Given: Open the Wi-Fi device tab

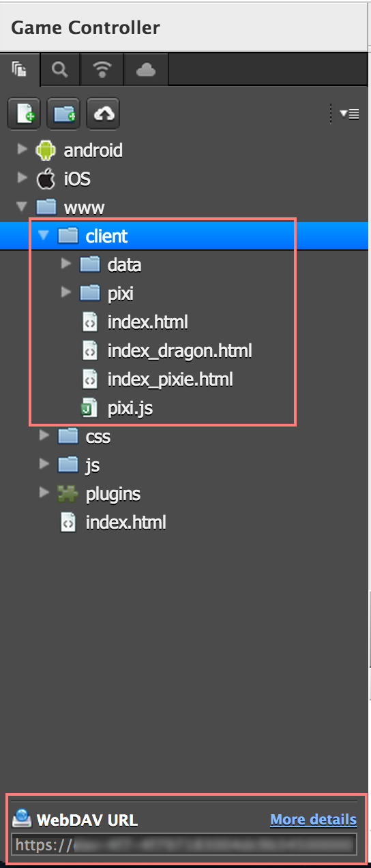Looking at the screenshot, I should pyautogui.click(x=102, y=69).
